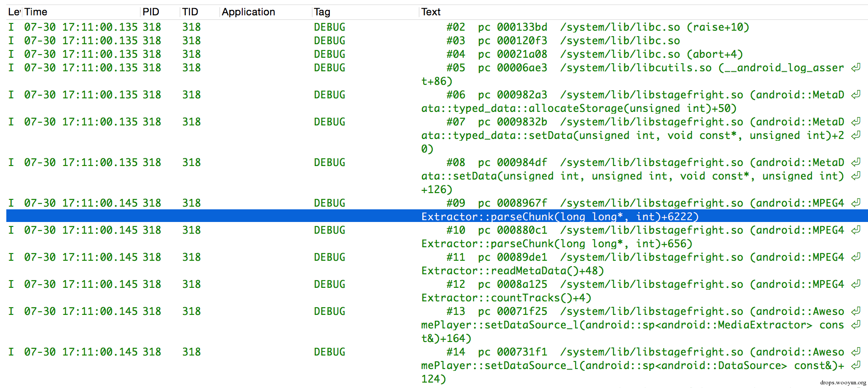Click allocateStorage(unsigned int)+50 continuation line
The image size is (868, 388).
point(579,108)
